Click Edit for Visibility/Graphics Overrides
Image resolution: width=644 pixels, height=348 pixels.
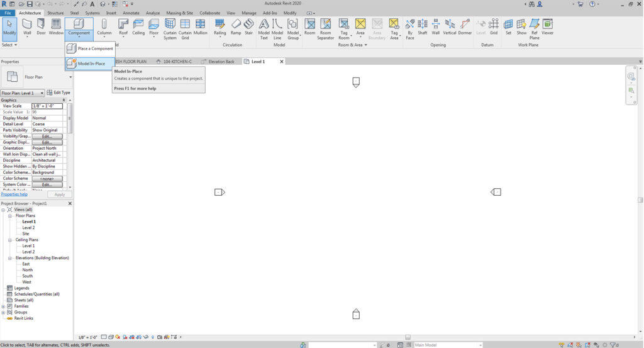click(x=47, y=136)
